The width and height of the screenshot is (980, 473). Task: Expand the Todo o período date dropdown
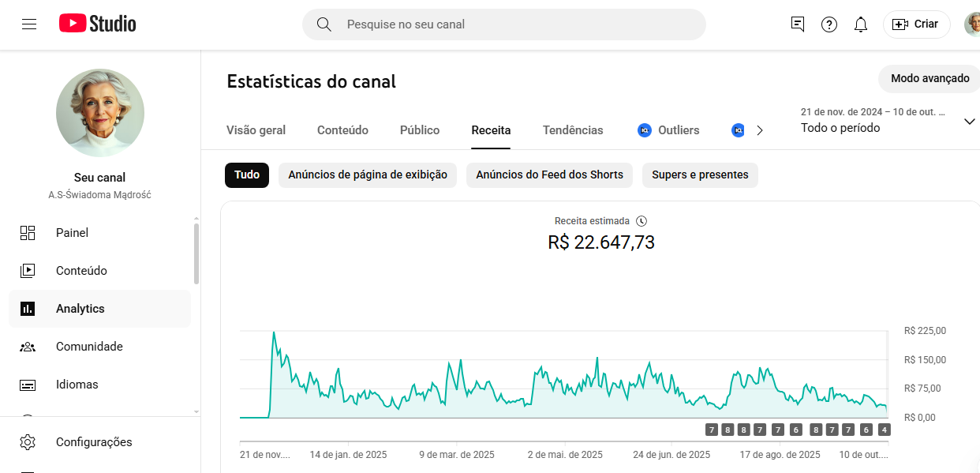point(970,122)
